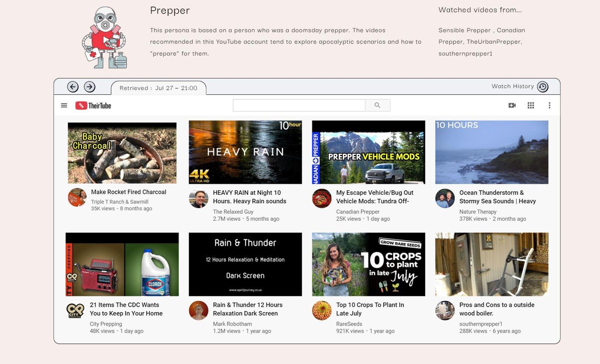Open the outside wood boiler thumbnail
Screen dimensions: 600x364
(491, 264)
